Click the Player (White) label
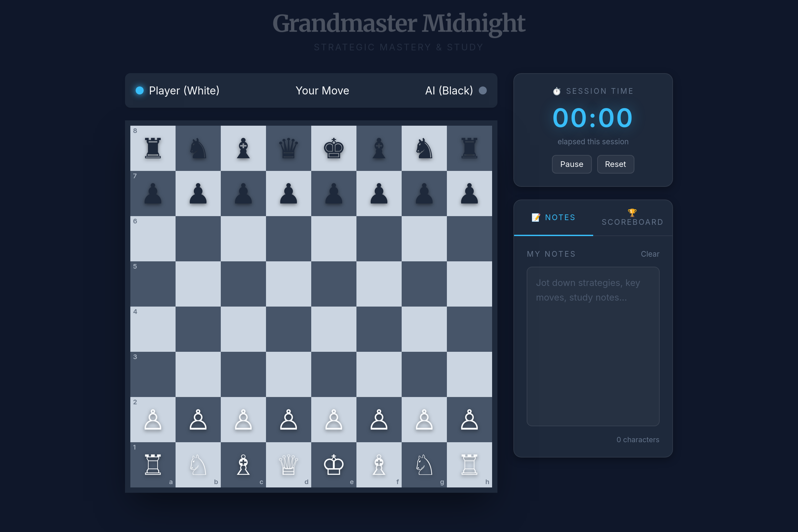Viewport: 798px width, 532px height. pos(184,90)
